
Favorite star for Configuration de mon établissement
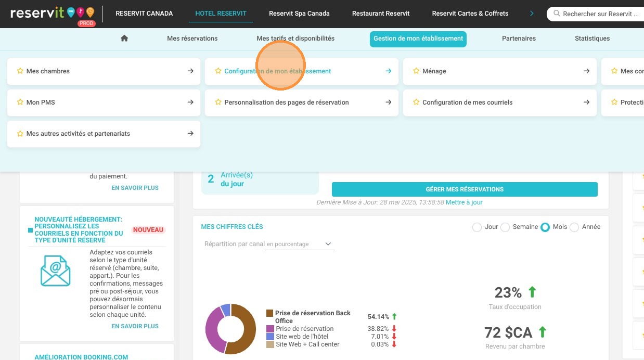[218, 71]
